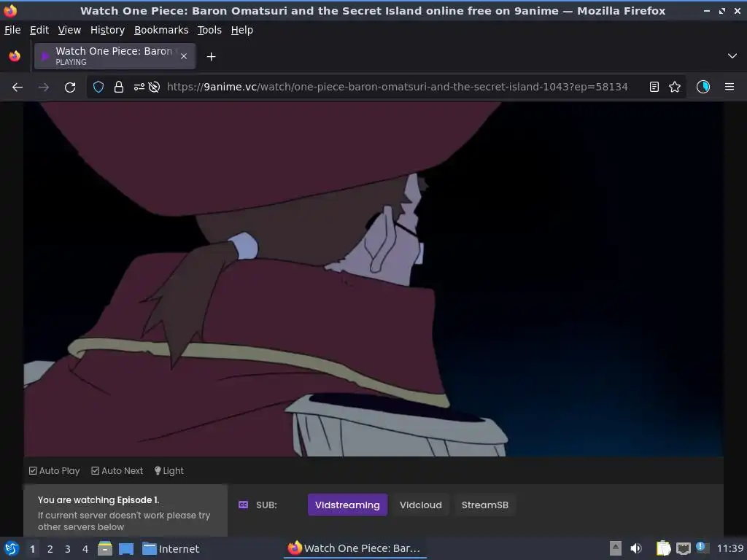Open the Help menu
The image size is (747, 560).
coord(241,30)
